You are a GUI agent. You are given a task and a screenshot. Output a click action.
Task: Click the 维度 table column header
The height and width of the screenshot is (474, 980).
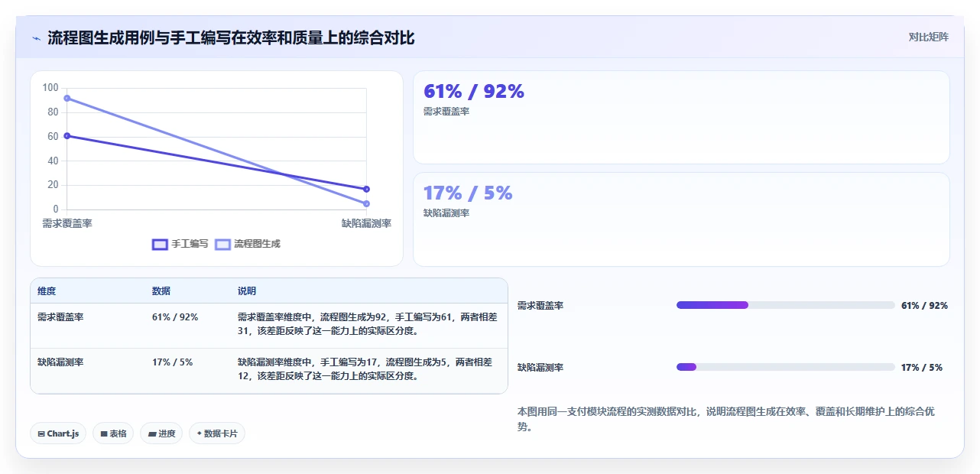(x=47, y=291)
